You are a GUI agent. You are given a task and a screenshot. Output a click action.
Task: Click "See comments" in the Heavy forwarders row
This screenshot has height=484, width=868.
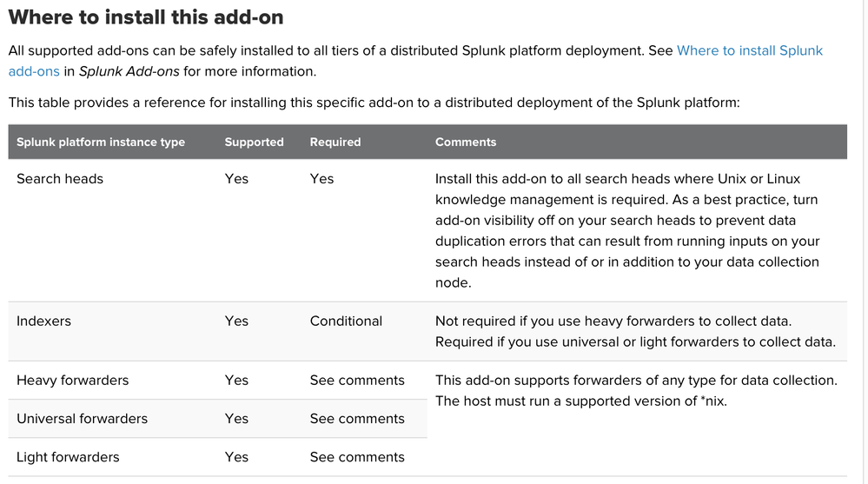(x=357, y=380)
